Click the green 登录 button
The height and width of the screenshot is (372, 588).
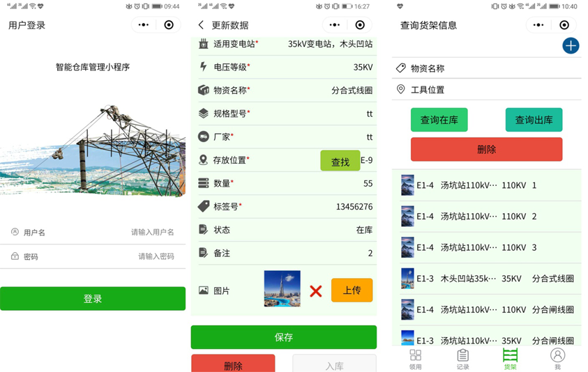[x=93, y=299]
